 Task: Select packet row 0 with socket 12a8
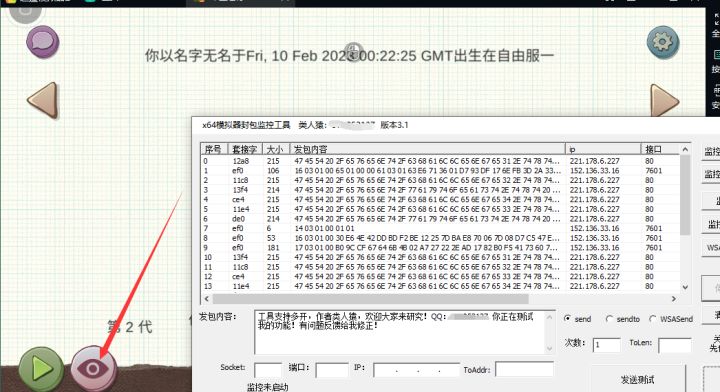[x=440, y=161]
